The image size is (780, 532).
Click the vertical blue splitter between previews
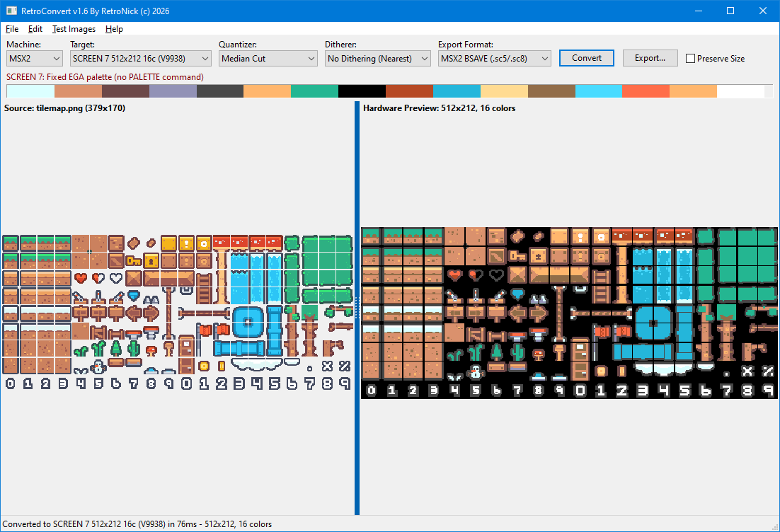(x=357, y=308)
